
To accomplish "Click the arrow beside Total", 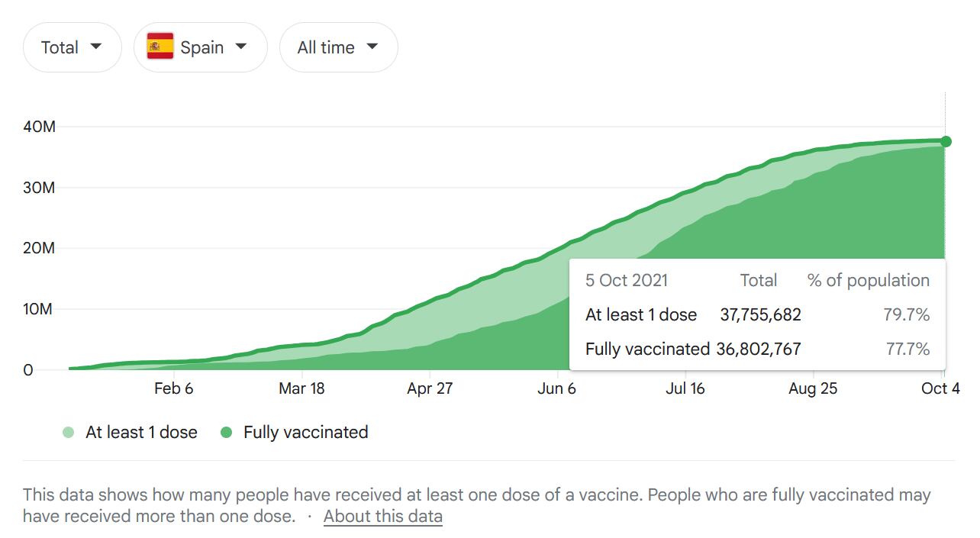I will tap(96, 47).
